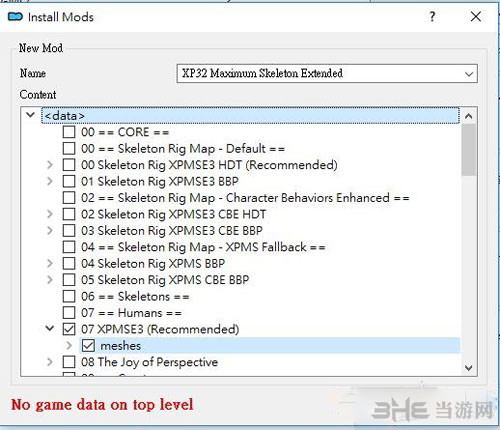Viewport: 500px width, 430px height.
Task: Select '08 The Joy of Perspective' text
Action: tap(149, 362)
